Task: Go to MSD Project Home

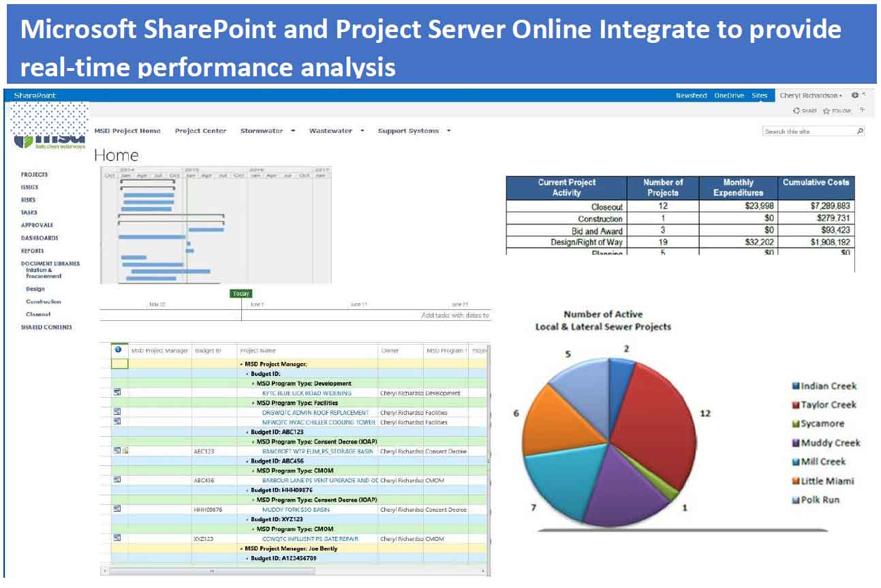Action: pos(127,131)
